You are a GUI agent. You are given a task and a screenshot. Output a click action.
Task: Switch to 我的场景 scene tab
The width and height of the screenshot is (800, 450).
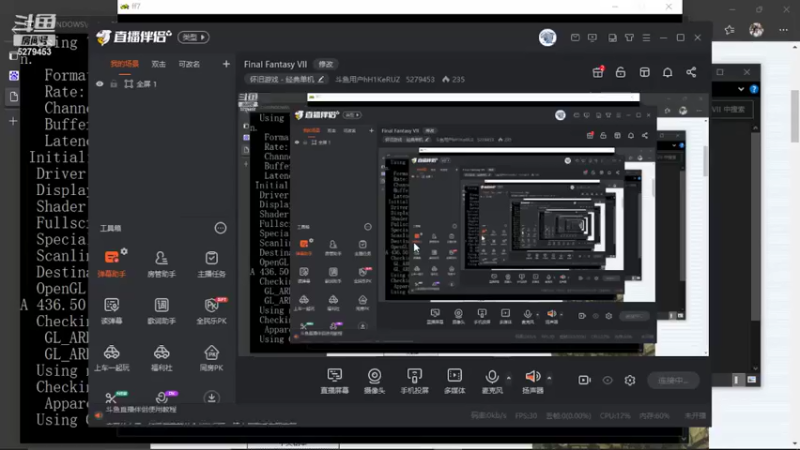coord(124,64)
